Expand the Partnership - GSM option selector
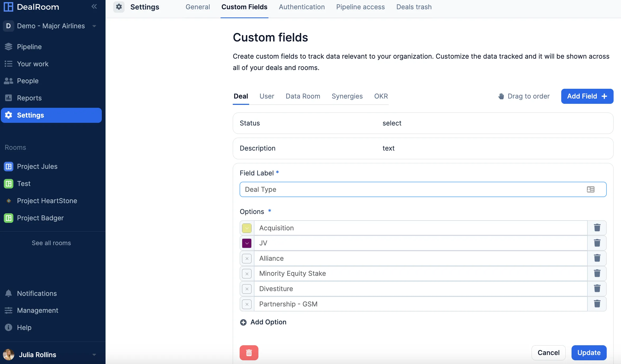The image size is (621, 364). coord(246,304)
